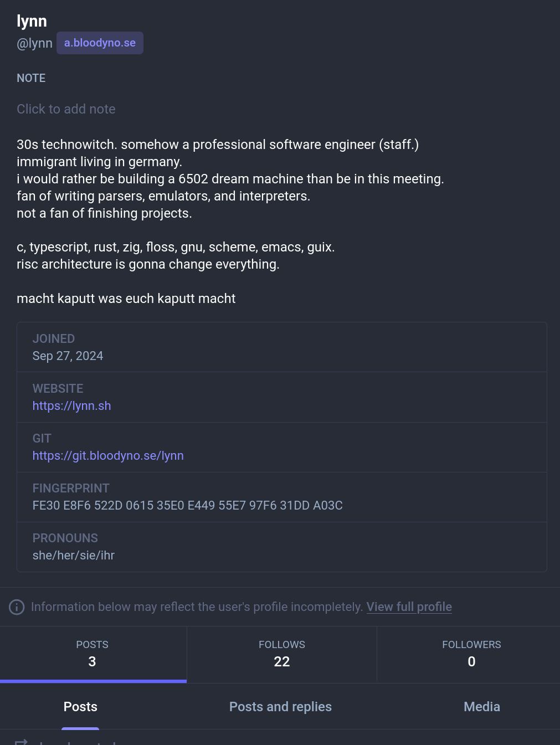Click the NOTE heading label

(x=31, y=78)
